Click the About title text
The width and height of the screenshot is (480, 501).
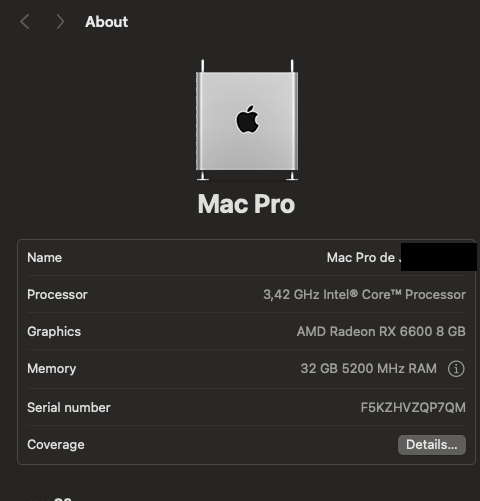tap(106, 22)
